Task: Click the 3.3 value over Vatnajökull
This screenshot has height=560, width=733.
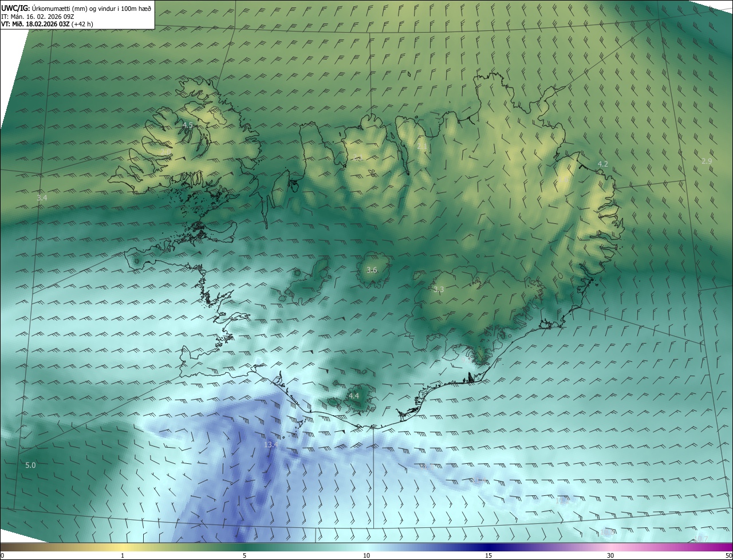Action: pyautogui.click(x=439, y=290)
